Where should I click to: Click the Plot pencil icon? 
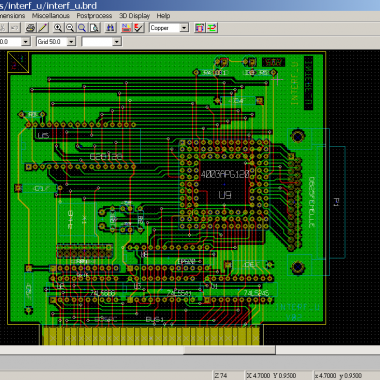click(x=43, y=28)
